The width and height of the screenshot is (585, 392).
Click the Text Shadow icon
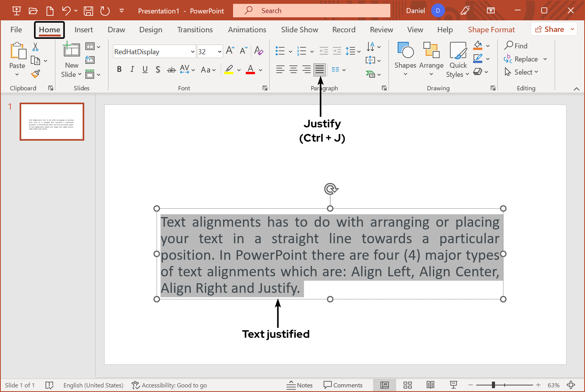click(158, 70)
